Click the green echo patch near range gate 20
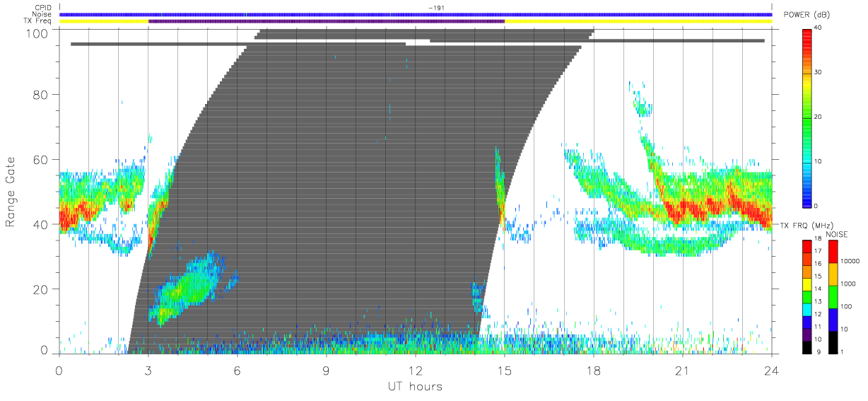Viewport: 868px width, 401px height. pos(187,286)
